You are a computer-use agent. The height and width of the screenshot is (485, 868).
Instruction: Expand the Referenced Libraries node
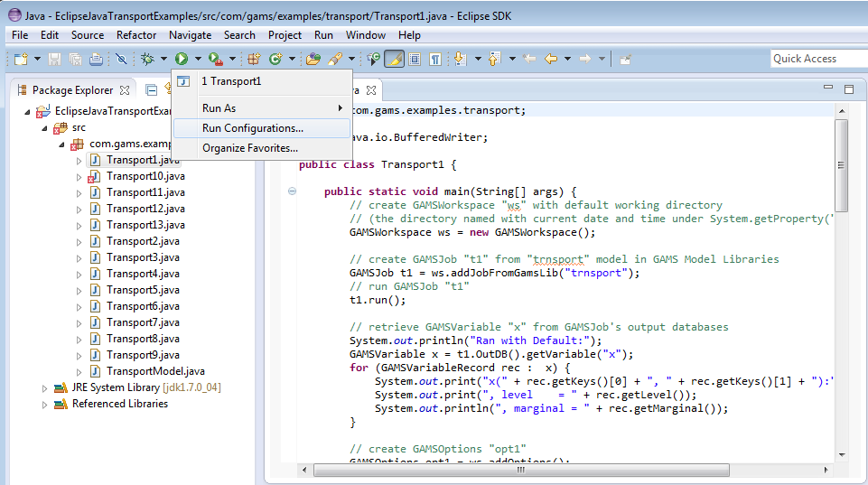click(x=45, y=405)
